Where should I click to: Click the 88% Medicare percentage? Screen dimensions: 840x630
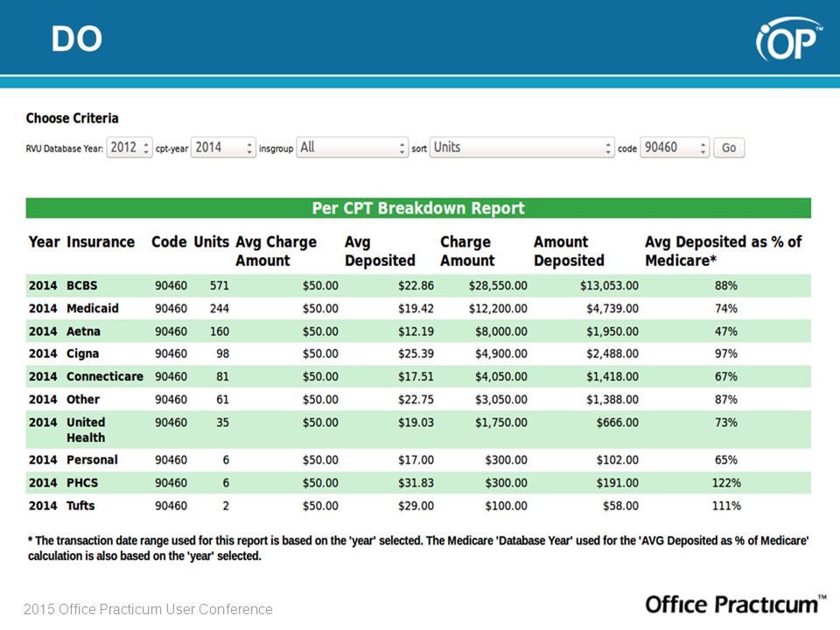[726, 286]
